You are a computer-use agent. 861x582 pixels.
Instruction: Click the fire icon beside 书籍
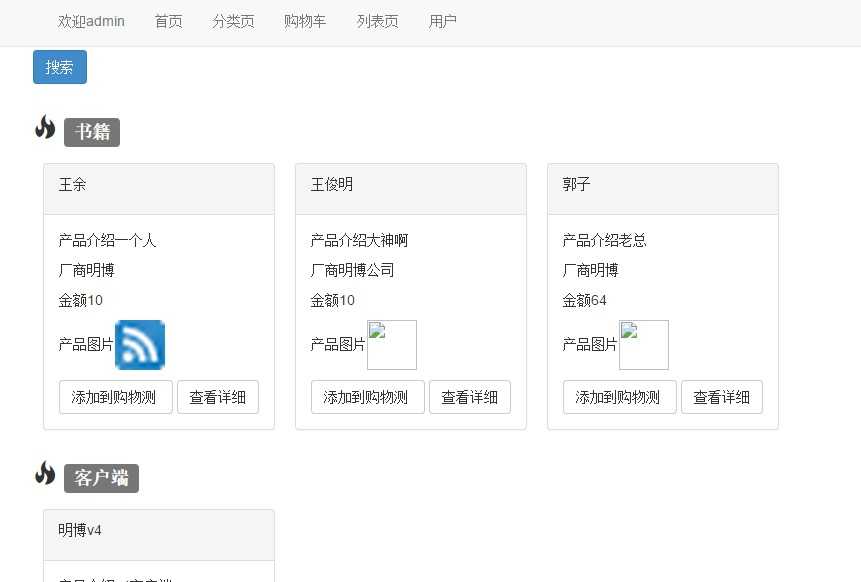[45, 127]
